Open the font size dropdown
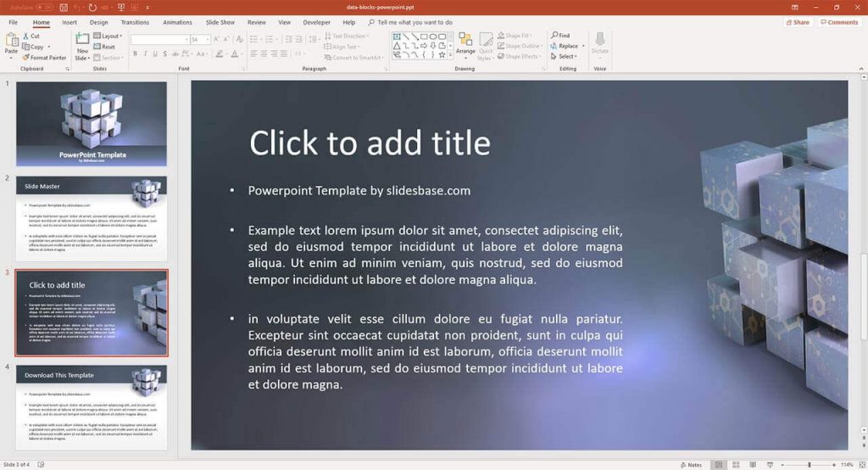Screen dimensions: 868x470 (209, 40)
